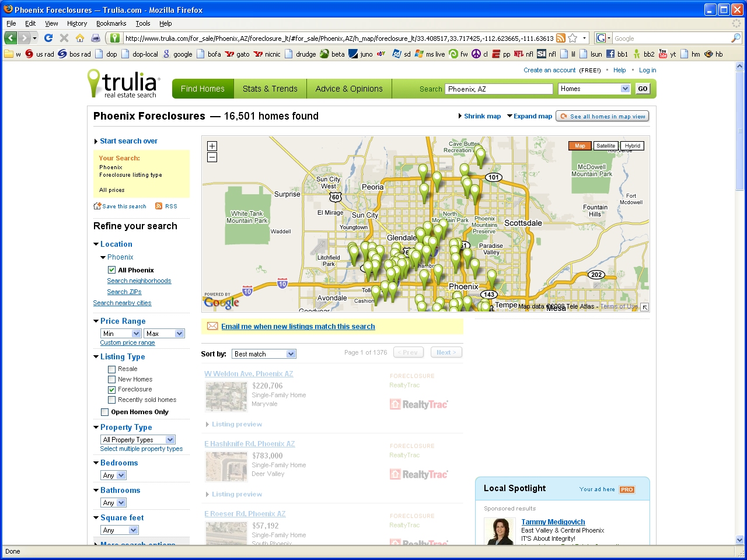Click See all homes in map view
The height and width of the screenshot is (560, 747).
(602, 116)
